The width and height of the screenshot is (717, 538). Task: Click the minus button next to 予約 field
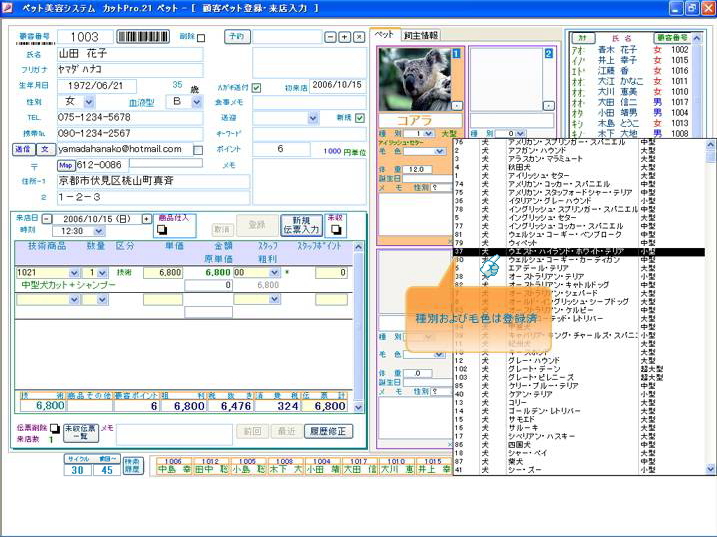click(330, 37)
